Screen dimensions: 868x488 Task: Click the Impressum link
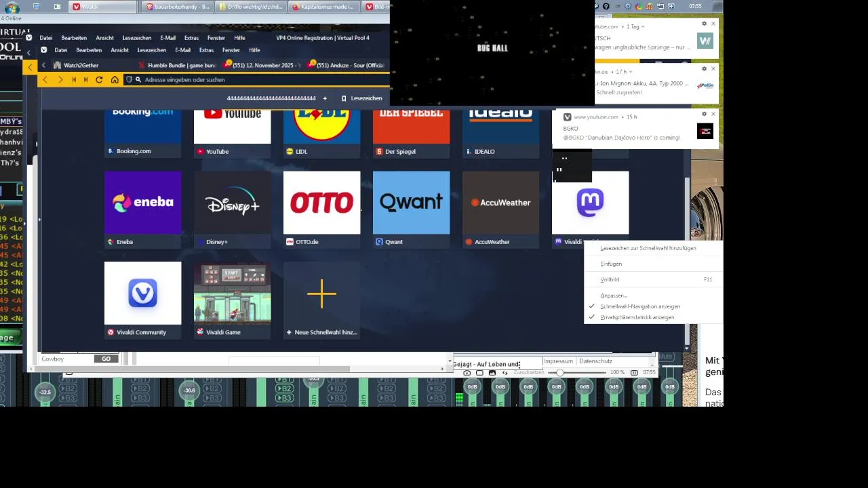click(558, 361)
